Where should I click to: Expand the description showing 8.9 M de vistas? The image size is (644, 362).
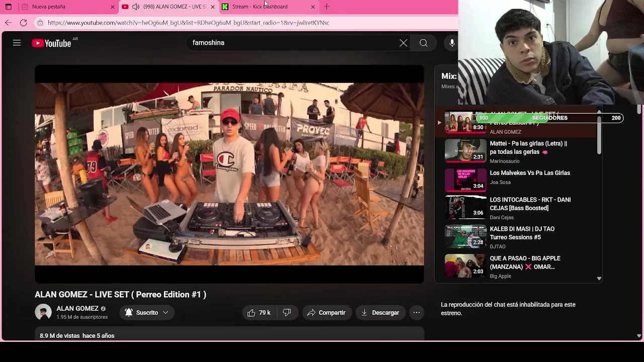pos(229,335)
